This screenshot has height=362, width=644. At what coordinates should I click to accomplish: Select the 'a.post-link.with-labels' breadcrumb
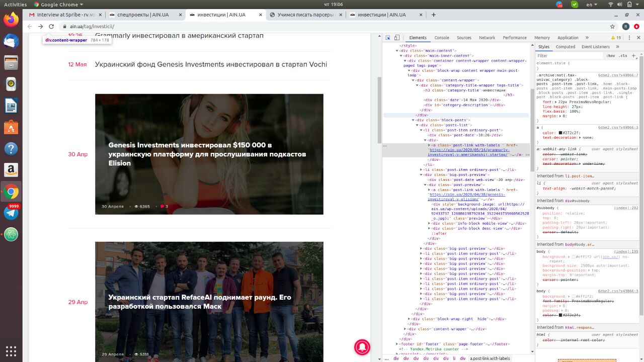pos(490,358)
